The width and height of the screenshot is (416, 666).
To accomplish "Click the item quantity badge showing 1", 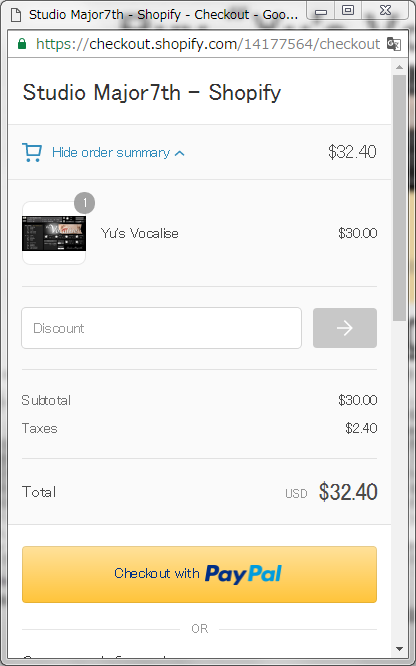I will tap(85, 203).
